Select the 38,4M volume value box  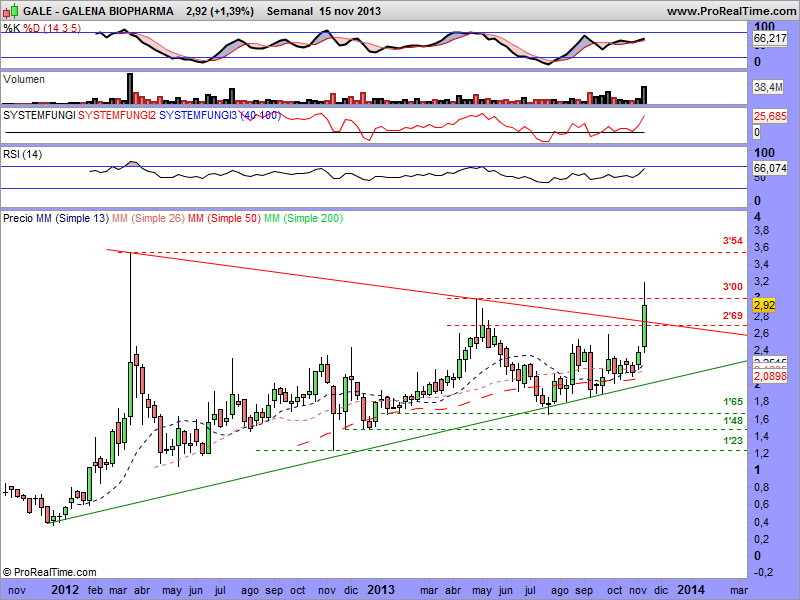click(768, 87)
